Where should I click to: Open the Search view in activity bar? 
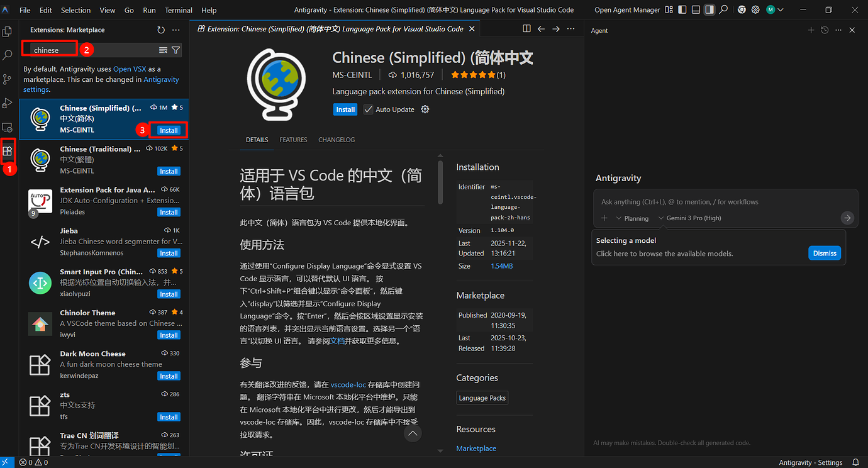pos(8,55)
